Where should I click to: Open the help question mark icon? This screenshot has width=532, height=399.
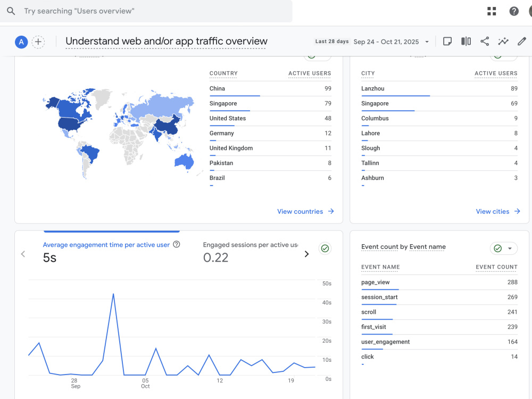coord(514,11)
